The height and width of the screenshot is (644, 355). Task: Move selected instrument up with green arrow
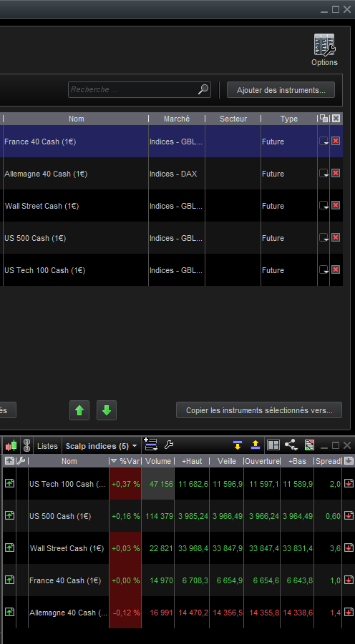click(79, 410)
